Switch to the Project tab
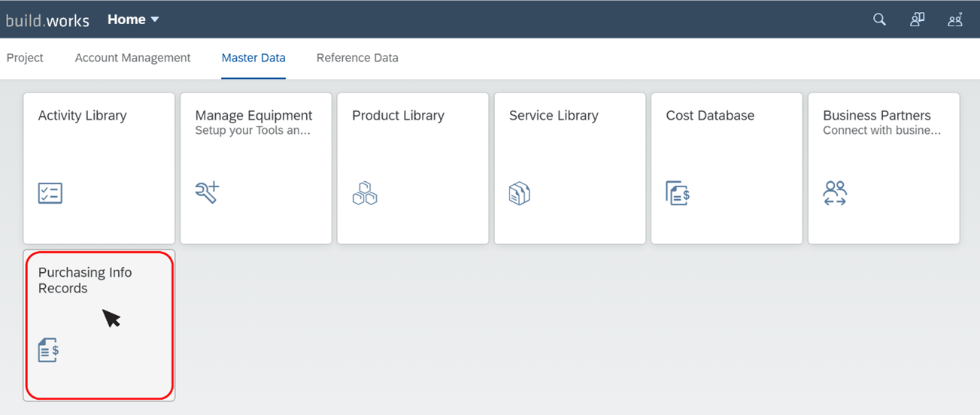 coord(25,58)
